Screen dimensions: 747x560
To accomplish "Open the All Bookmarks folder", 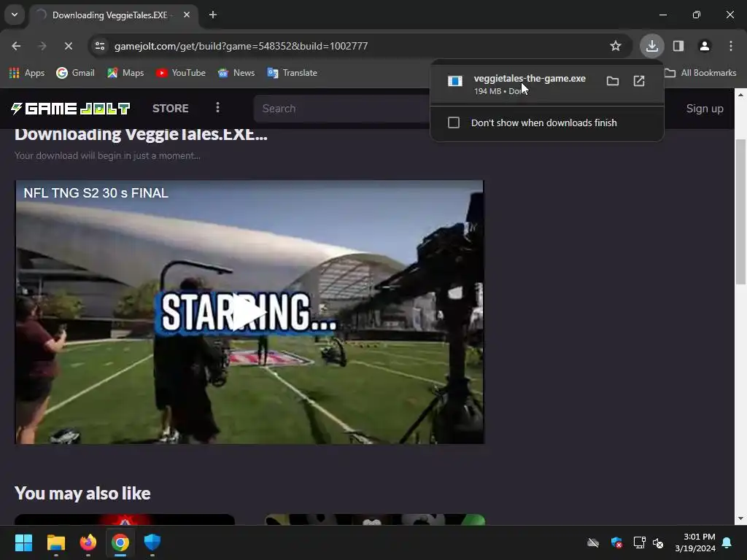I will (x=701, y=73).
